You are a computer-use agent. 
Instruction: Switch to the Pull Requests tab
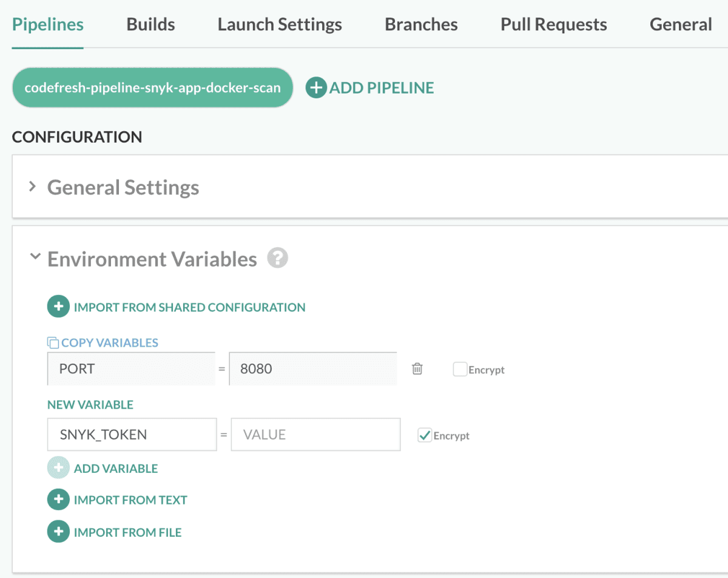pyautogui.click(x=554, y=24)
